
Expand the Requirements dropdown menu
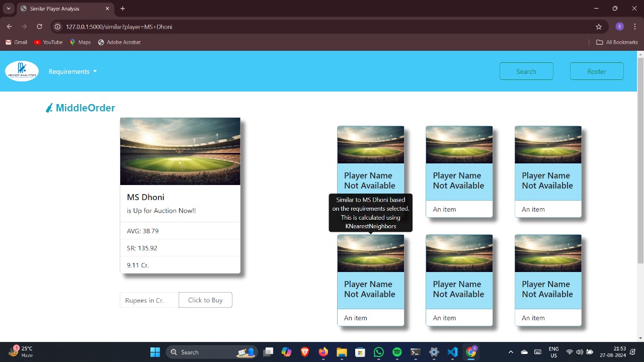click(73, 71)
